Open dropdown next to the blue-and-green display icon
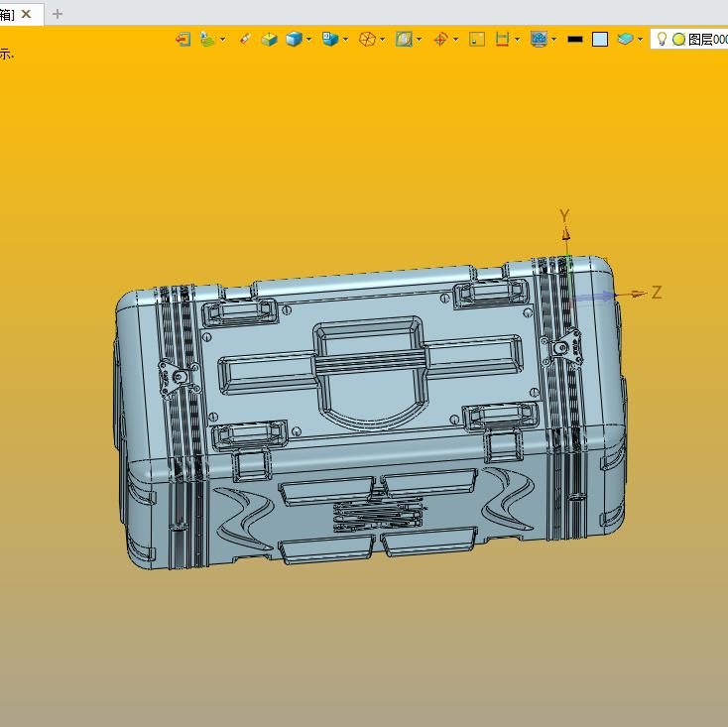 (x=223, y=40)
